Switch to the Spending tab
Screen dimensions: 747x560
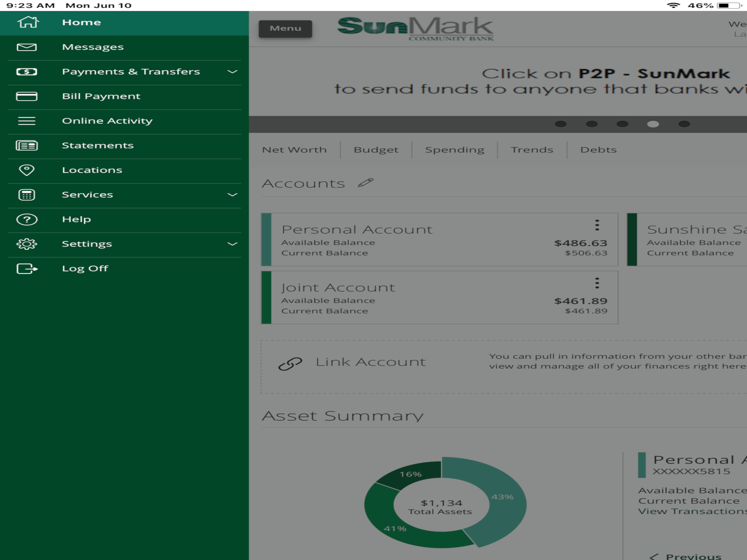[454, 150]
